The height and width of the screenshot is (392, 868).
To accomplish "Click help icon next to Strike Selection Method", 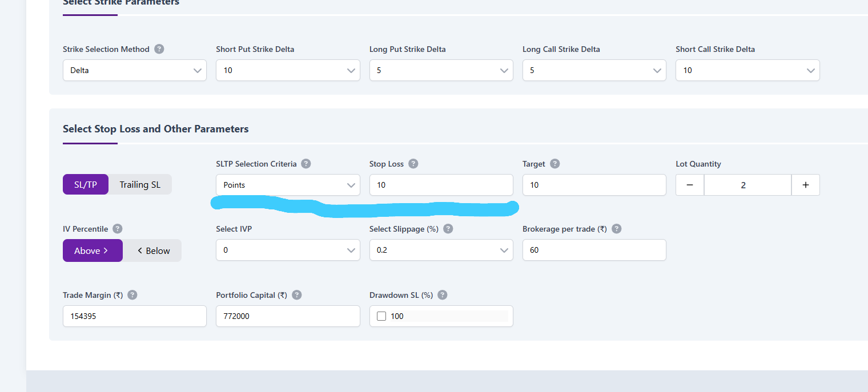I will (159, 49).
